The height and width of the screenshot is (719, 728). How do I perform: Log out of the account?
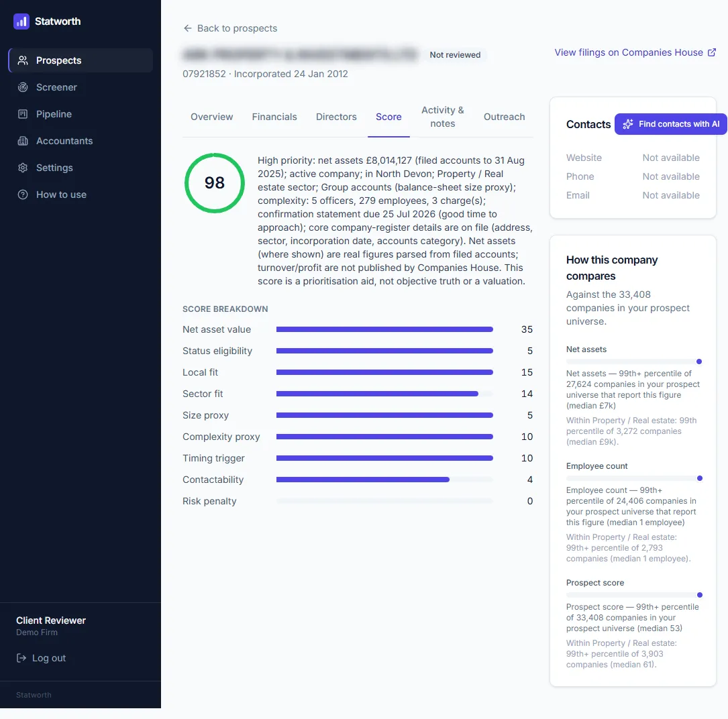pos(42,658)
